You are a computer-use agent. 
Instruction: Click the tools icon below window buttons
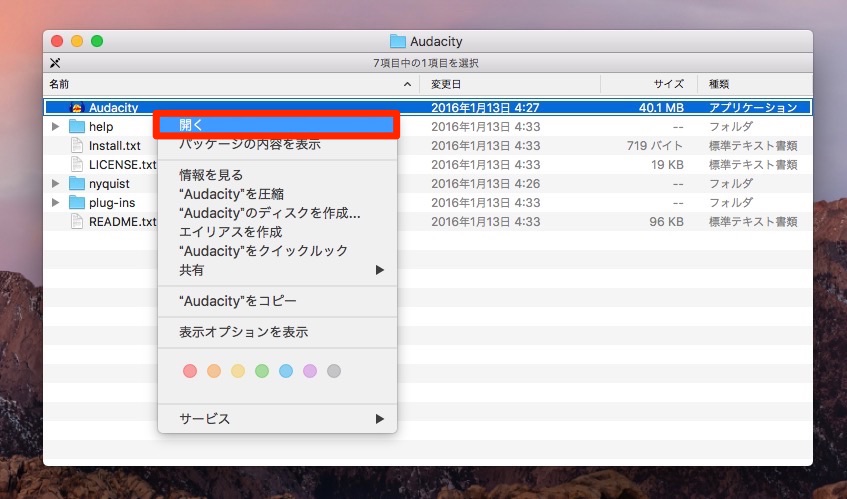pyautogui.click(x=55, y=63)
